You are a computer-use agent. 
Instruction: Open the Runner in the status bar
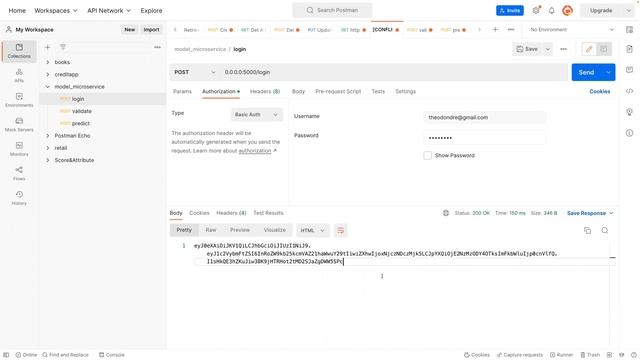coord(561,355)
